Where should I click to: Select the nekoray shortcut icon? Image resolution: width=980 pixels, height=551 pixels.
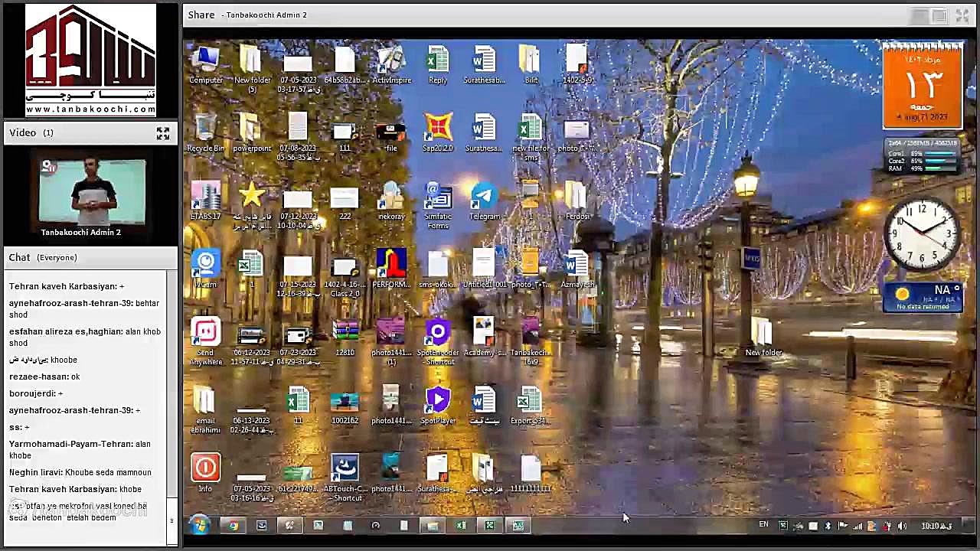[391, 201]
